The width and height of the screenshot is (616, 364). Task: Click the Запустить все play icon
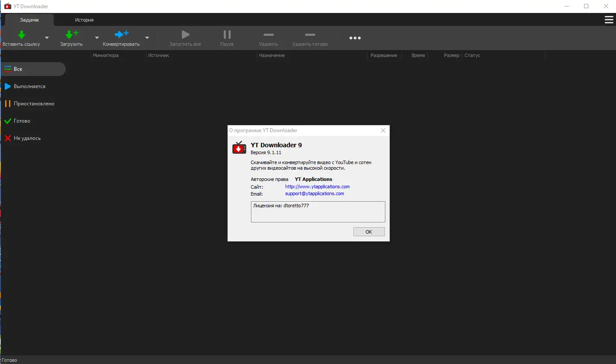click(x=185, y=35)
